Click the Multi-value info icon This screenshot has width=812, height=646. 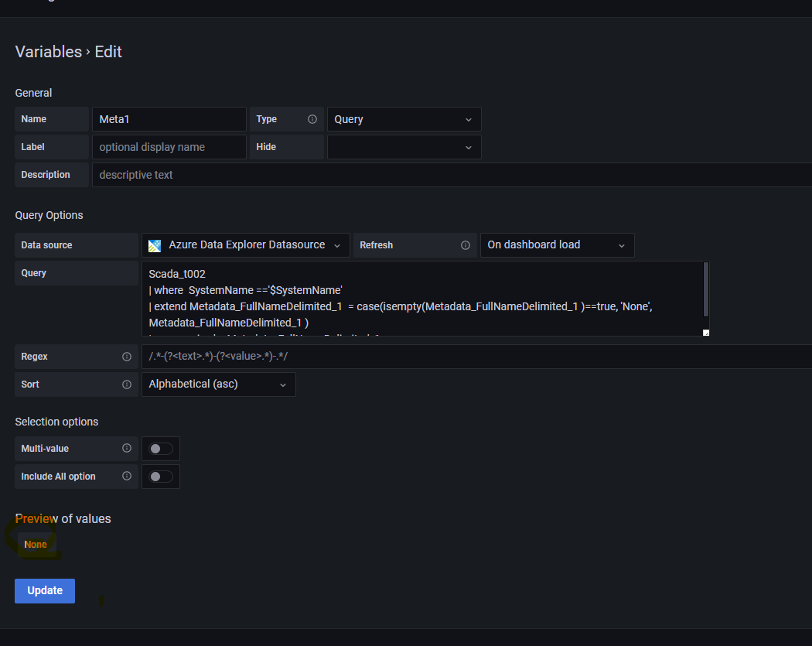[126, 449]
